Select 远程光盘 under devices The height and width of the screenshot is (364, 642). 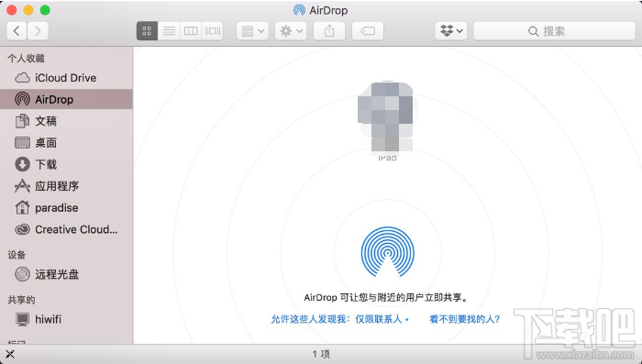tap(66, 274)
